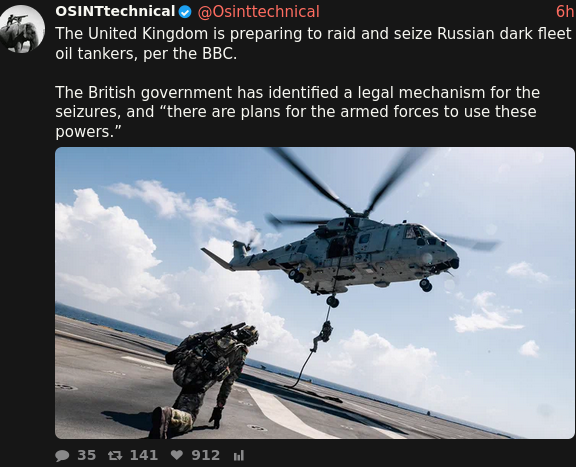Like the post with the heart icon
This screenshot has height=467, width=576.
pyautogui.click(x=177, y=455)
